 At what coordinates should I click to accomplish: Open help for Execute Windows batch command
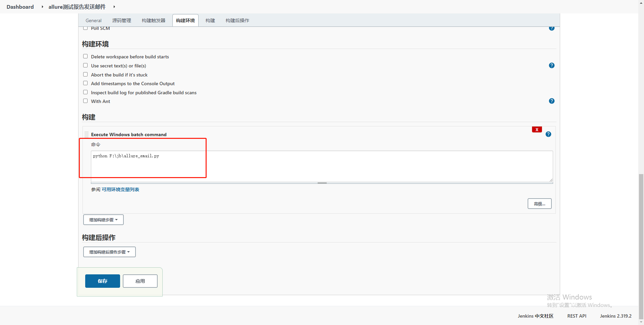(548, 134)
